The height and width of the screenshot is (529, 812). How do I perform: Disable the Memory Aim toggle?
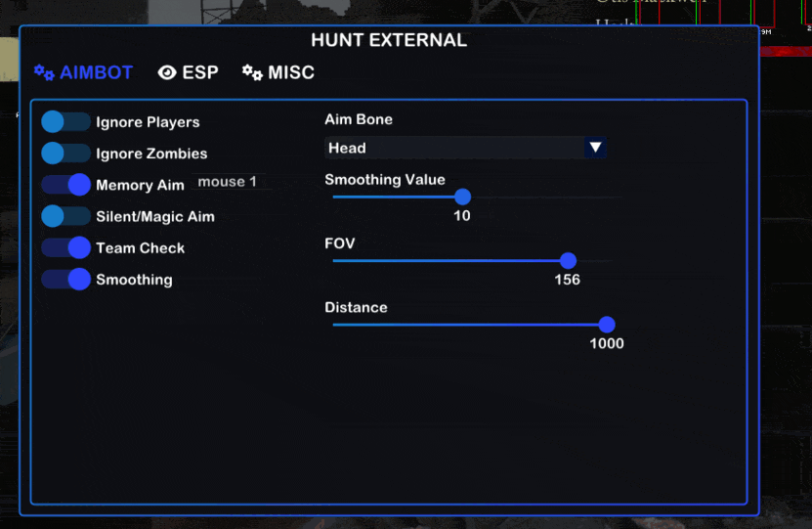pos(65,185)
